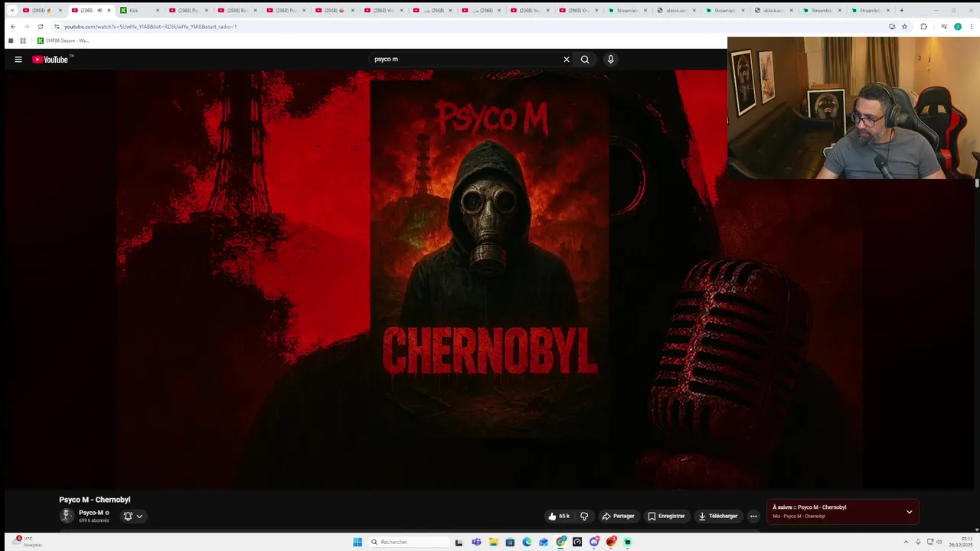980x551 pixels.
Task: Open File Explorer from the taskbar
Action: coord(493,542)
